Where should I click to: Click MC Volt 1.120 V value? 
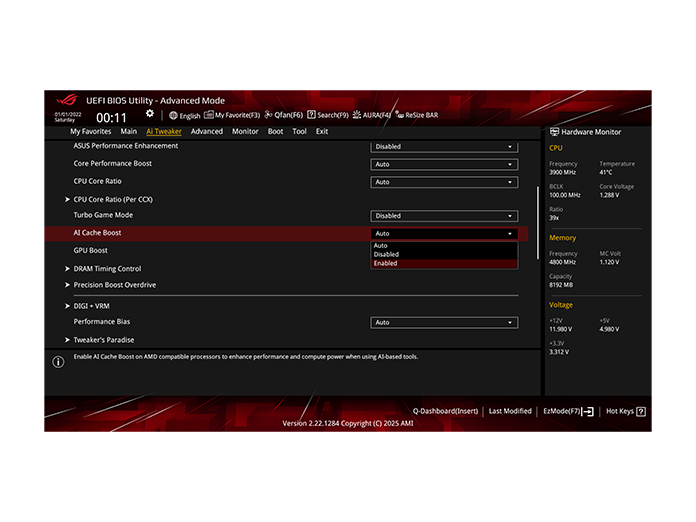point(609,262)
